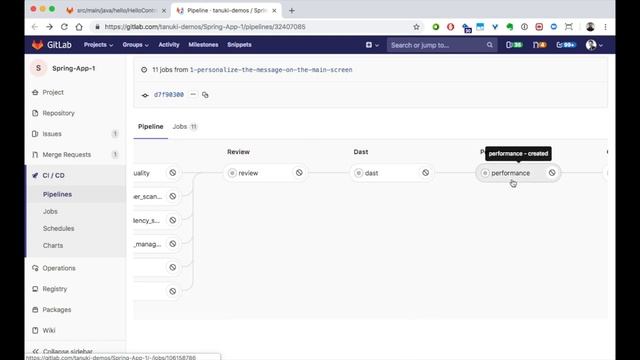Select the Pipelines submenu item
The width and height of the screenshot is (640, 360).
pyautogui.click(x=57, y=194)
